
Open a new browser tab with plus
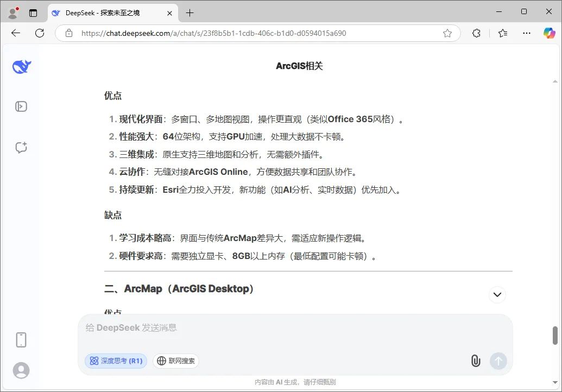click(190, 12)
